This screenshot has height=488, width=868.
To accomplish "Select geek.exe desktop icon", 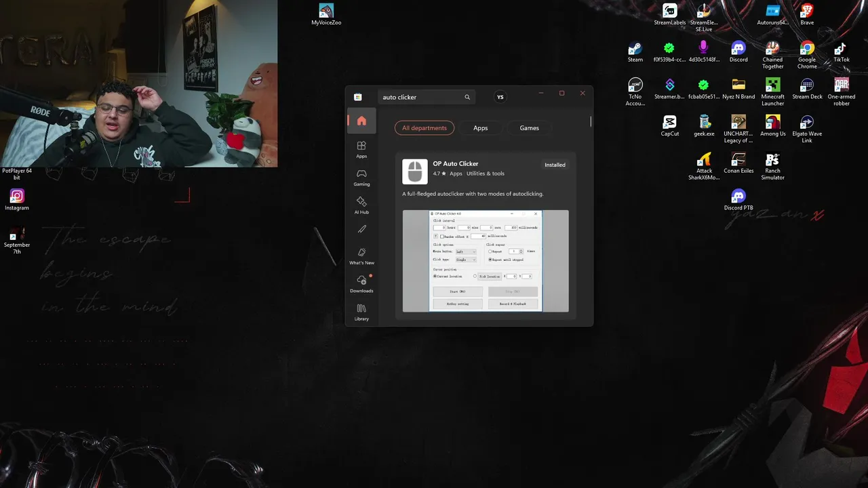I will (x=704, y=126).
